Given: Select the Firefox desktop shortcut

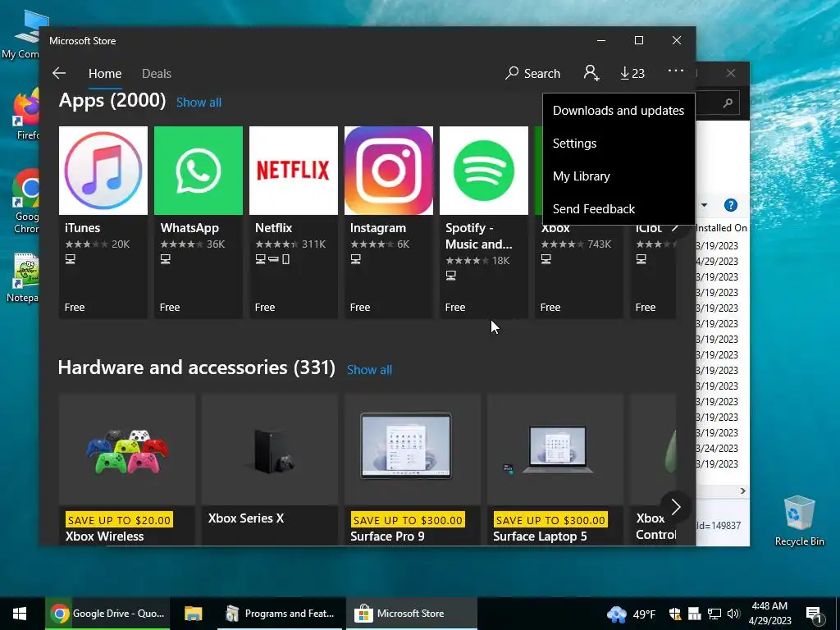Looking at the screenshot, I should 27,115.
